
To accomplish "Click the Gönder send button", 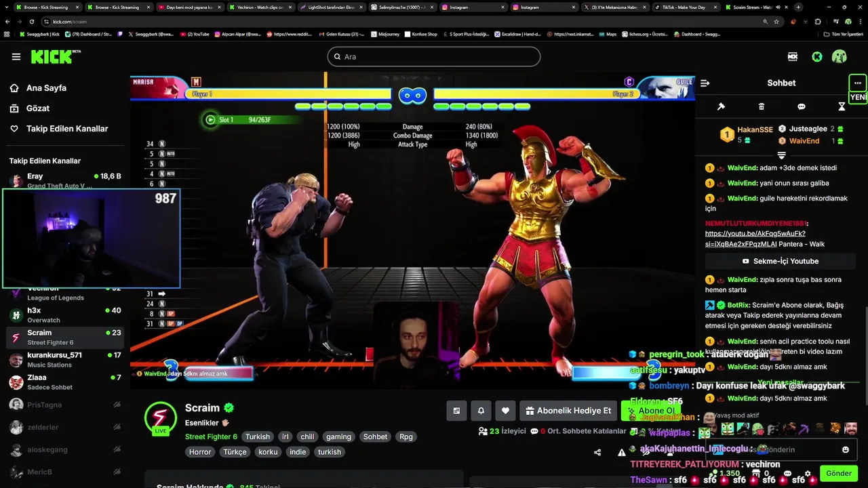I will click(838, 473).
